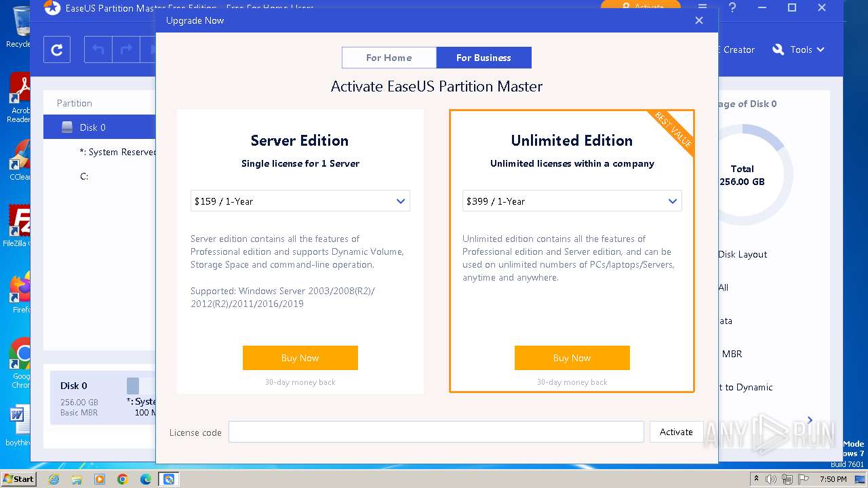Viewport: 868px width, 488px height.
Task: Click the EaseUS taskbar icon
Action: click(169, 479)
